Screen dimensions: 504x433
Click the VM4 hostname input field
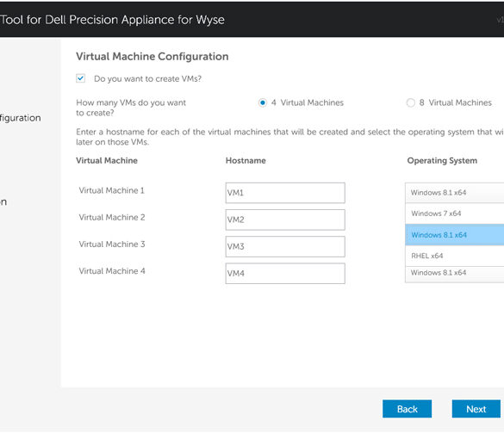click(x=285, y=274)
